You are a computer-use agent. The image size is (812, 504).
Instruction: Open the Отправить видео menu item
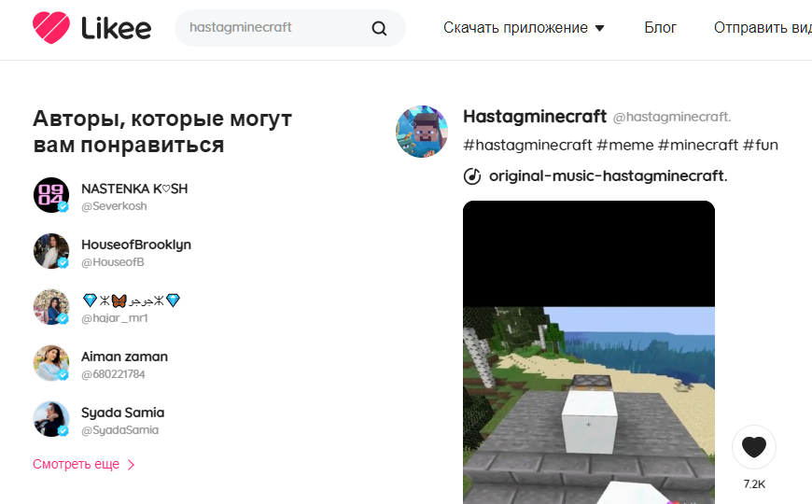(763, 27)
